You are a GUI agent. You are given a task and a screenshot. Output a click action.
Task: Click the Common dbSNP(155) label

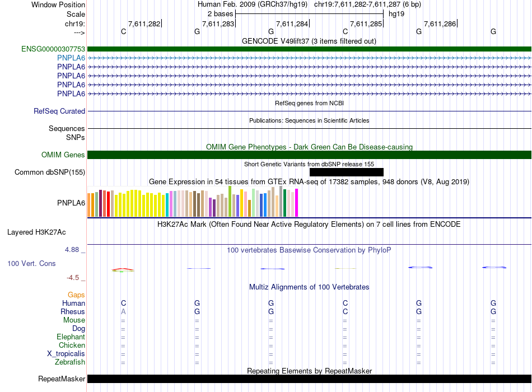pyautogui.click(x=49, y=172)
